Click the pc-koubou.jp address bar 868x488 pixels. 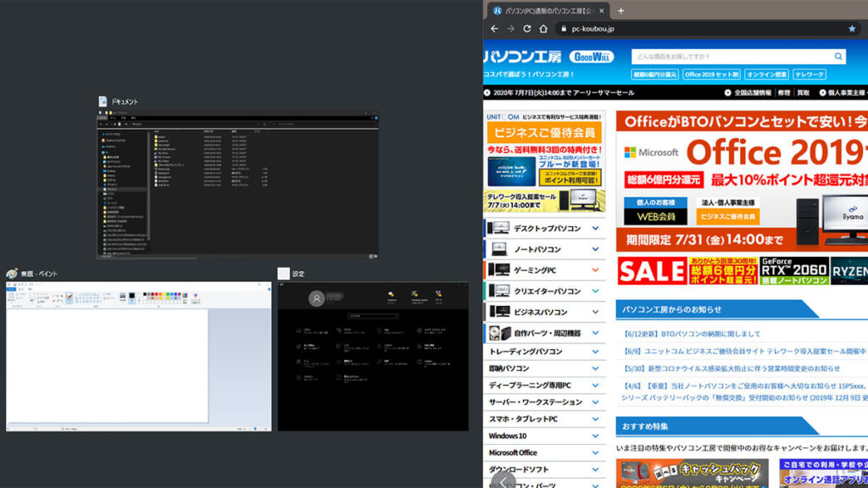pyautogui.click(x=709, y=29)
